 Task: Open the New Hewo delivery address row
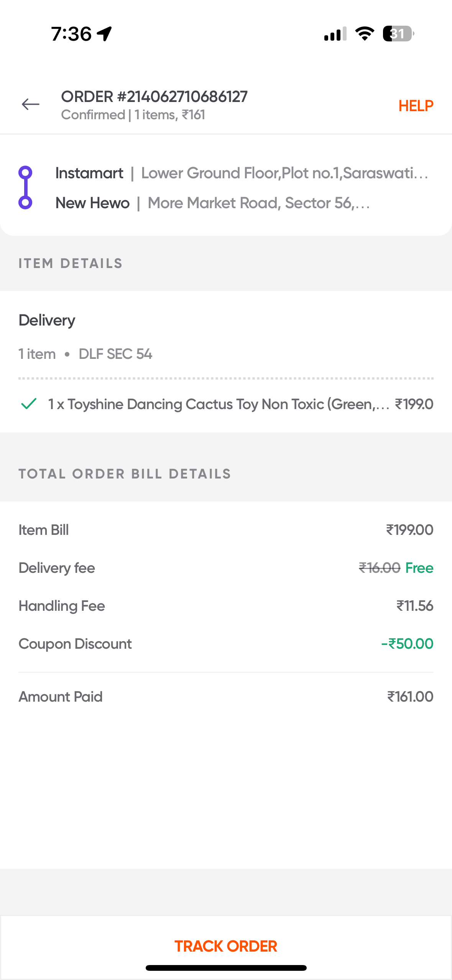[x=213, y=203]
